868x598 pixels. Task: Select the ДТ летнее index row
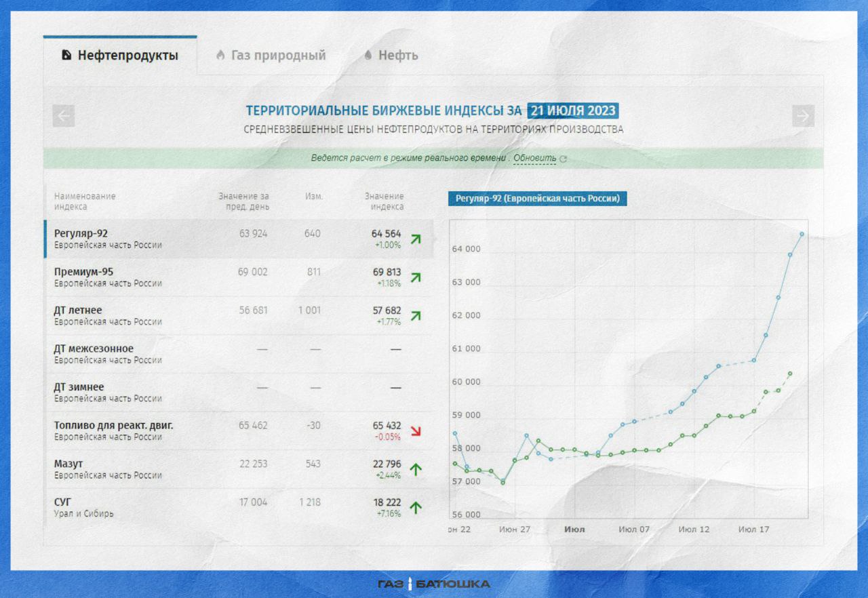pos(237,315)
